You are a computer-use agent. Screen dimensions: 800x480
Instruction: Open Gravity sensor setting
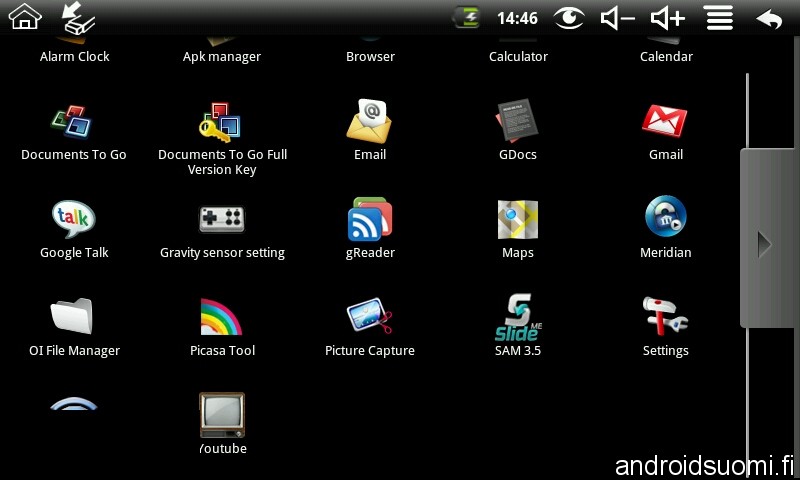(221, 219)
